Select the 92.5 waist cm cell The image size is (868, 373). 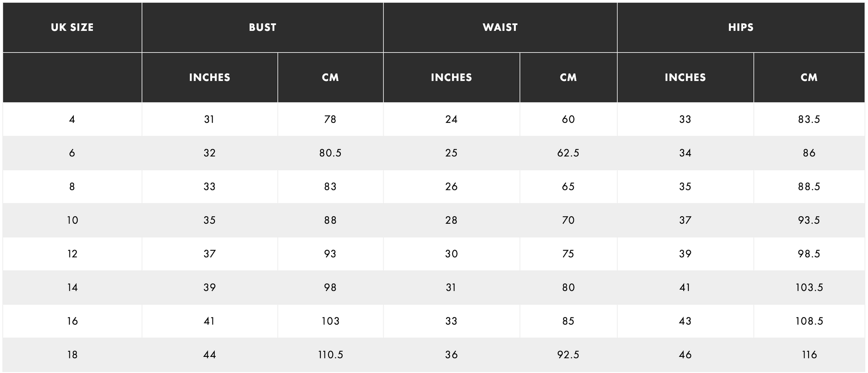[x=568, y=355]
